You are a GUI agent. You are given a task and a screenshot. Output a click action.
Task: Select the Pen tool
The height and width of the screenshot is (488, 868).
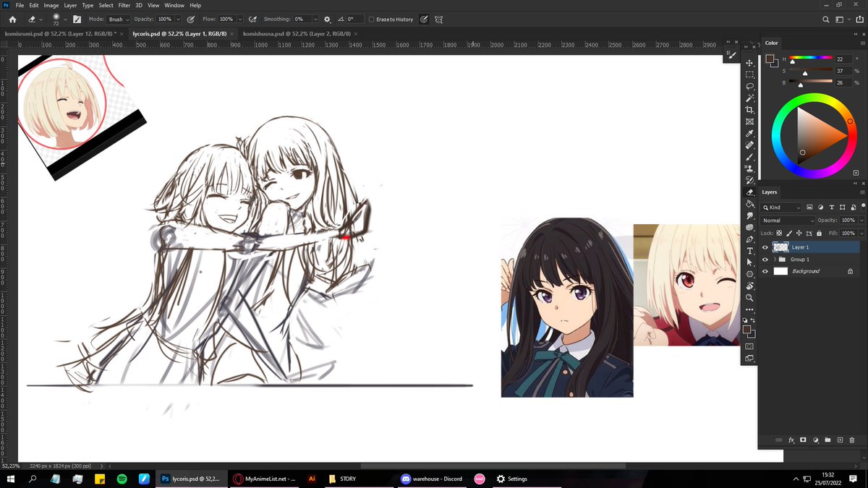click(x=749, y=239)
